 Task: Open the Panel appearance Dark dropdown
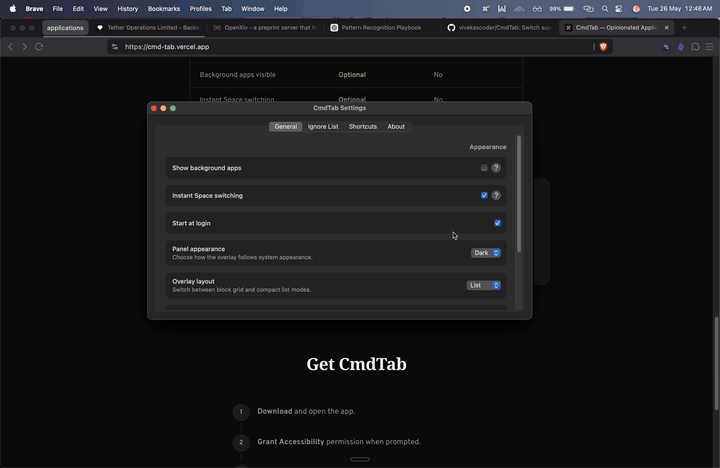486,253
